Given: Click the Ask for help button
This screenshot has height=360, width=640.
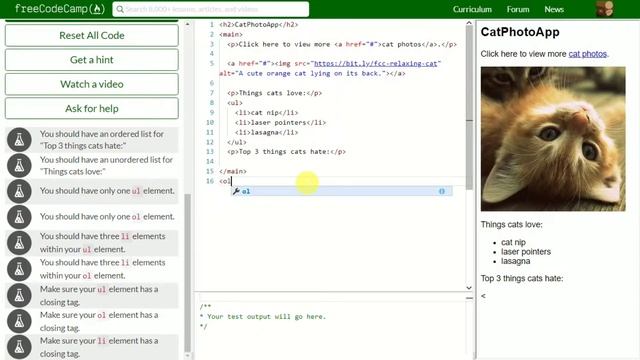Looking at the screenshot, I should (x=92, y=108).
